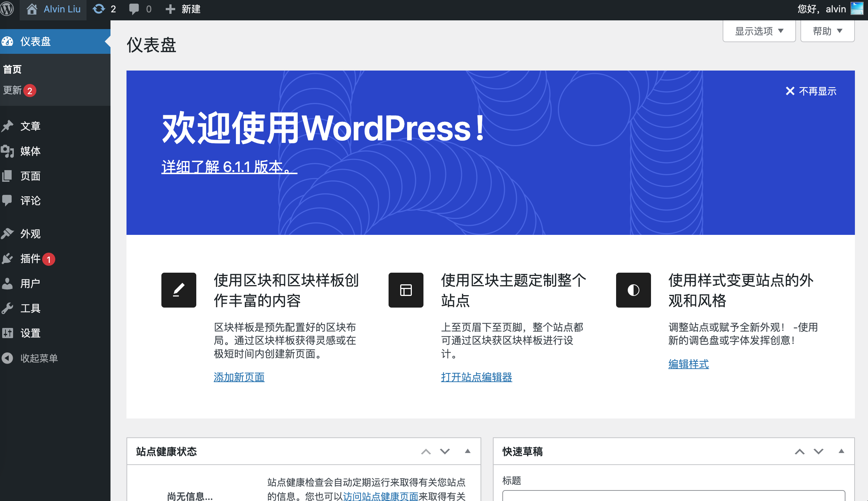Open the alvin user avatar

(x=857, y=9)
